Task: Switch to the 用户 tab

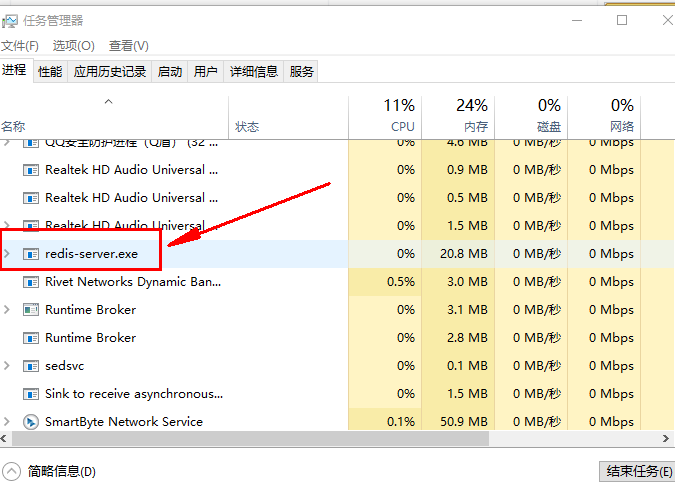Action: point(205,71)
